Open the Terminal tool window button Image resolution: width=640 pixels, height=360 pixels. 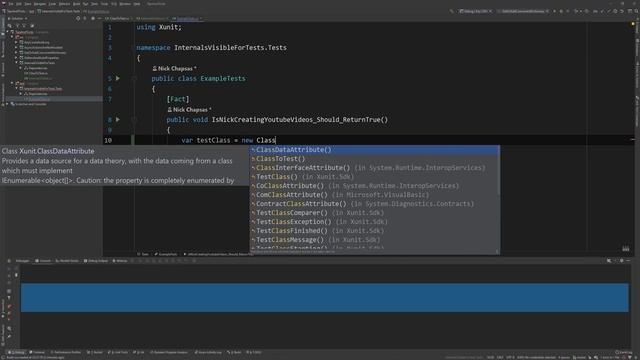38,352
